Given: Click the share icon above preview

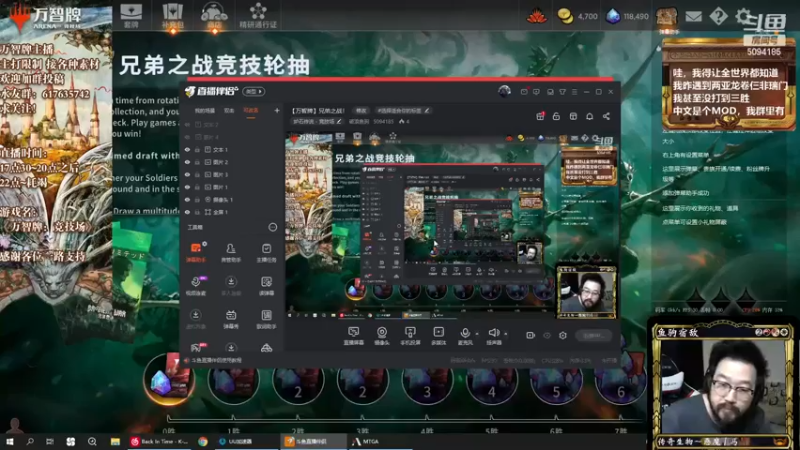Looking at the screenshot, I should [x=606, y=116].
